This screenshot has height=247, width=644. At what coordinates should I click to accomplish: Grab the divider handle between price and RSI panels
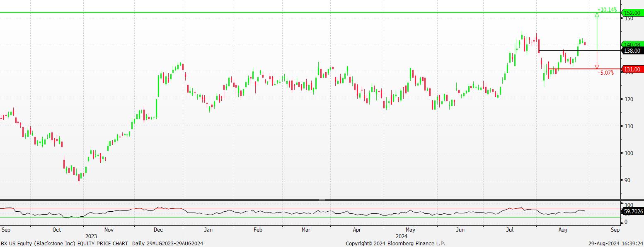[322, 200]
